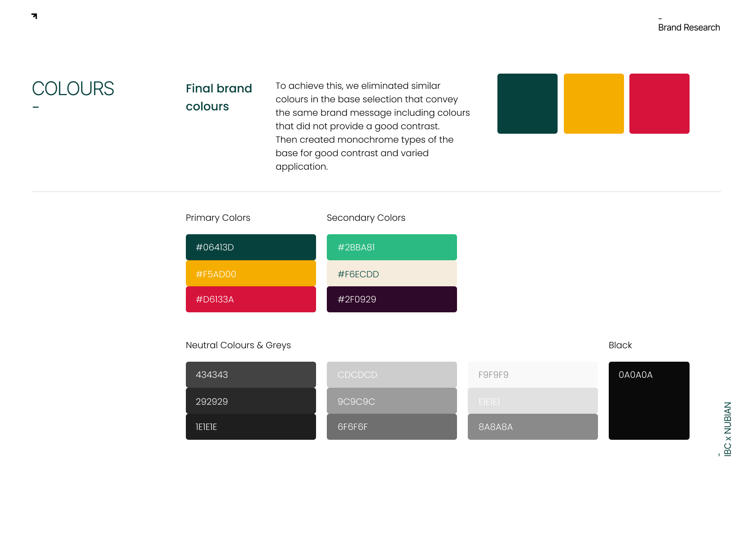Pick the 8A8A8A grey swatch
Viewport: 756px width, 534px height.
532,427
